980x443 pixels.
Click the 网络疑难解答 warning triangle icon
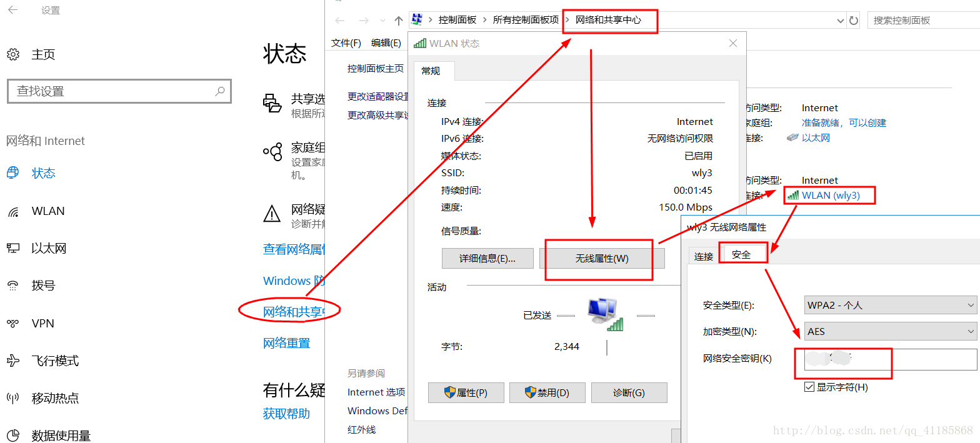[272, 213]
